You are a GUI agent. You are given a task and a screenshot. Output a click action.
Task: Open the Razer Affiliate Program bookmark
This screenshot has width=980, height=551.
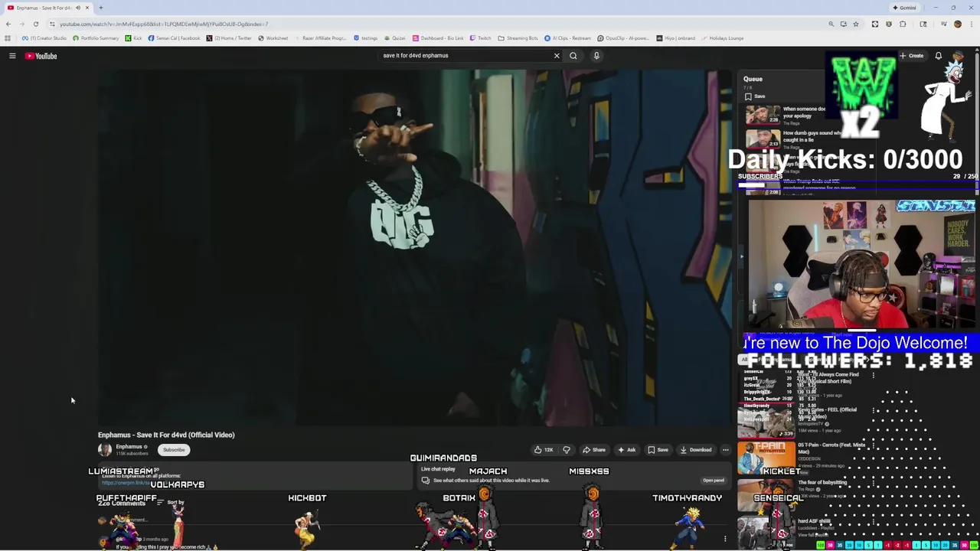[320, 38]
